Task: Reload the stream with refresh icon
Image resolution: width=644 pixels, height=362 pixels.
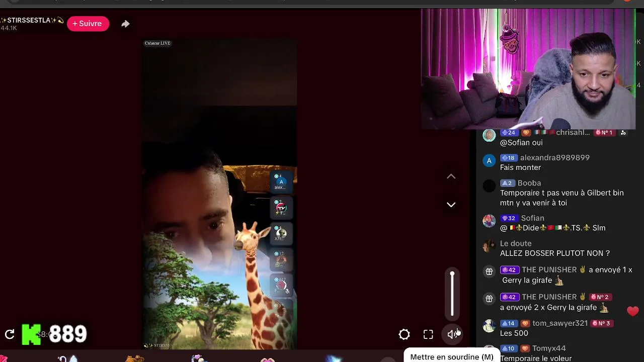Action: point(10,334)
